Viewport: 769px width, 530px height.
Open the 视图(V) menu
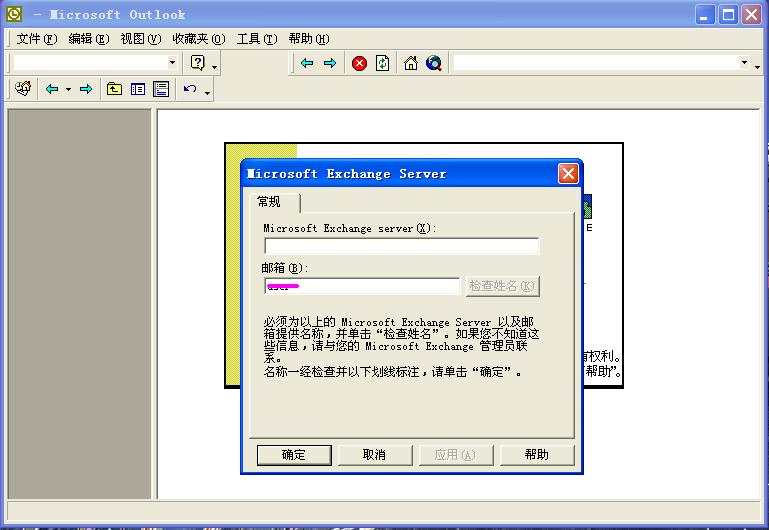(141, 39)
